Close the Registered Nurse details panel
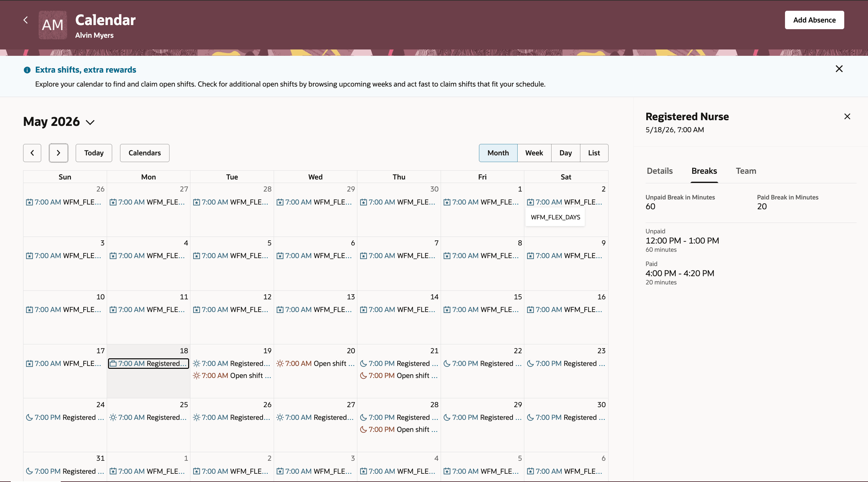 (x=847, y=116)
